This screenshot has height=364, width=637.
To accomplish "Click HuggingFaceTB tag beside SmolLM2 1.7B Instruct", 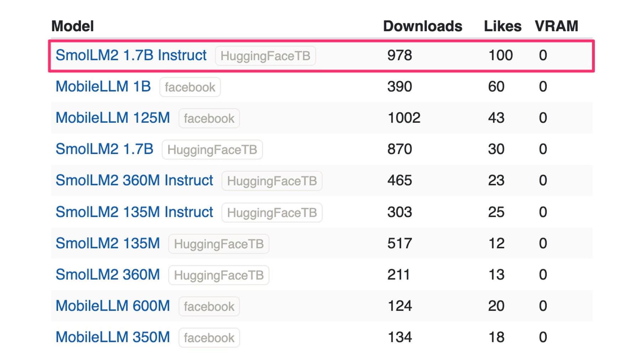I will coord(265,56).
